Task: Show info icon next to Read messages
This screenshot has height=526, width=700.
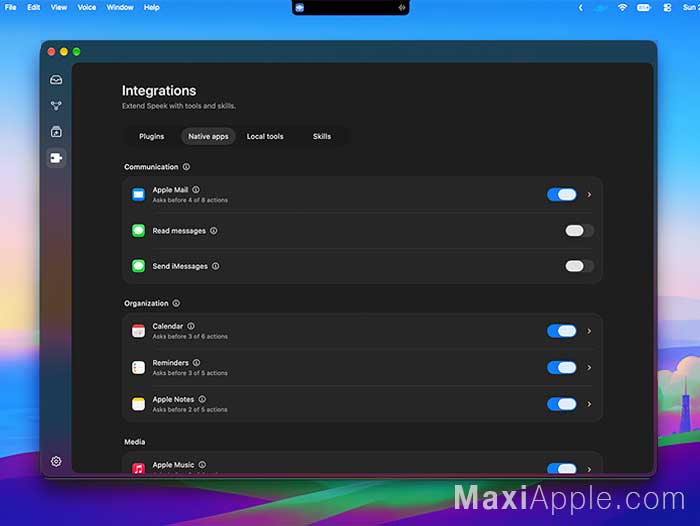Action: [x=214, y=231]
